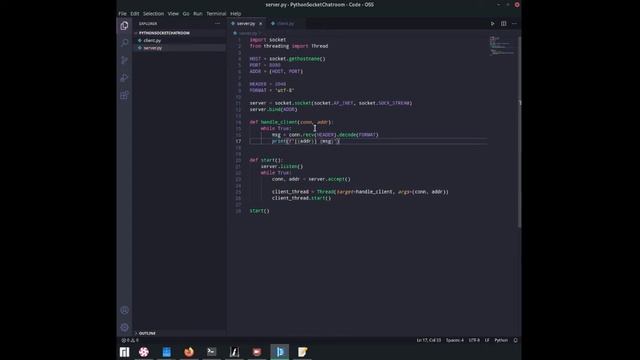Open notifications bell in status bar

[x=516, y=340]
